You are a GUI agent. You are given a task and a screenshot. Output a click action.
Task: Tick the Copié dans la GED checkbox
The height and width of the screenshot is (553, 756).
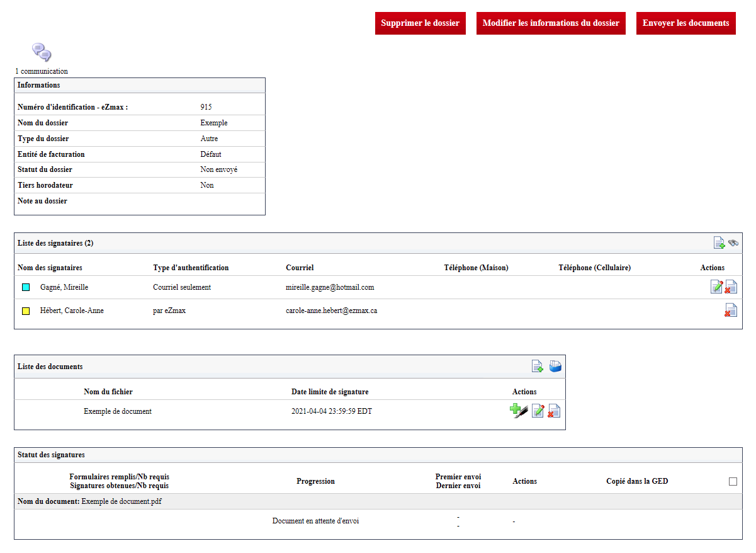pyautogui.click(x=733, y=481)
